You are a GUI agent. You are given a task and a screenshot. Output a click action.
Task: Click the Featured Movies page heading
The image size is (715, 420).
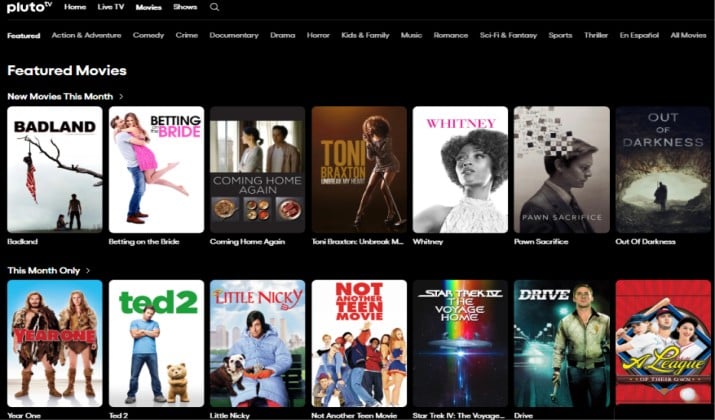pyautogui.click(x=67, y=71)
